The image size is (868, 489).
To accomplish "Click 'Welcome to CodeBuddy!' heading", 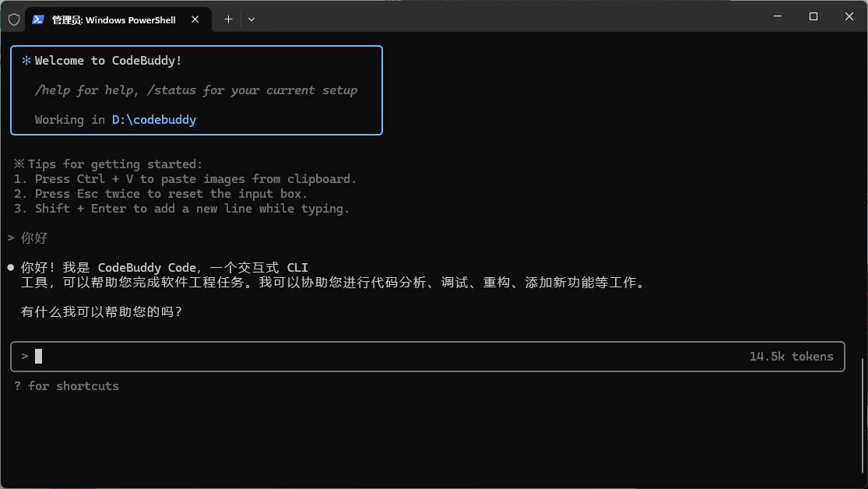I will (x=108, y=61).
